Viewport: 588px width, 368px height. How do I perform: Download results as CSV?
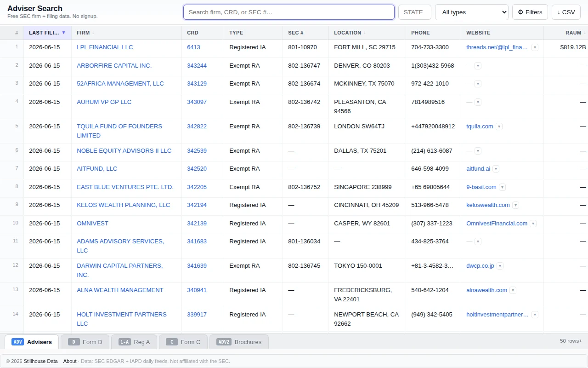(x=566, y=12)
